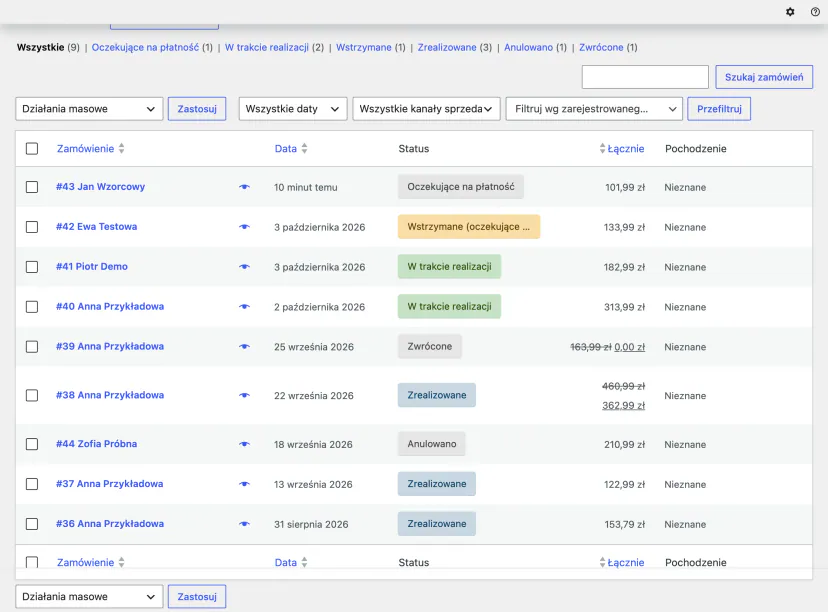This screenshot has height=612, width=828.
Task: Check the box for order #42
Action: 32,227
